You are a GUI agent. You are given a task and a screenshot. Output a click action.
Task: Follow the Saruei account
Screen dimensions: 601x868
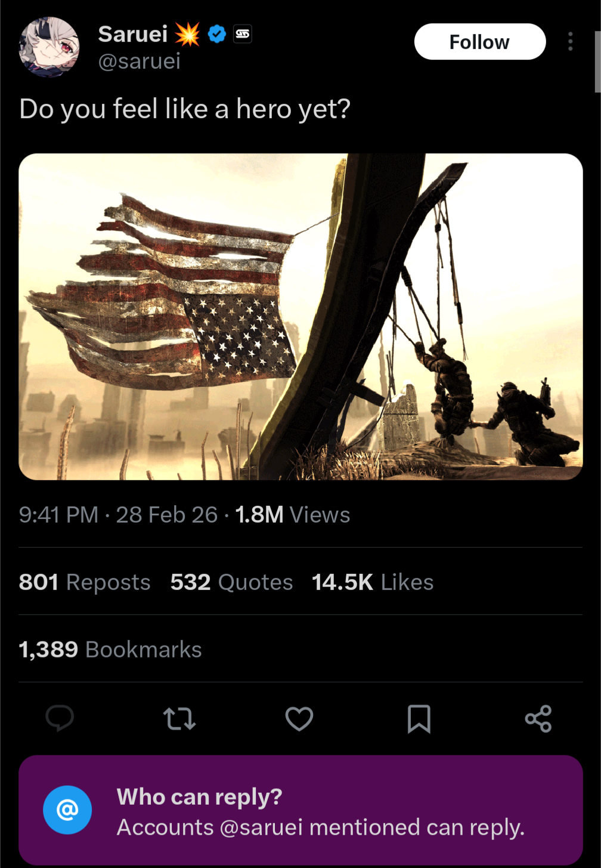pyautogui.click(x=480, y=42)
